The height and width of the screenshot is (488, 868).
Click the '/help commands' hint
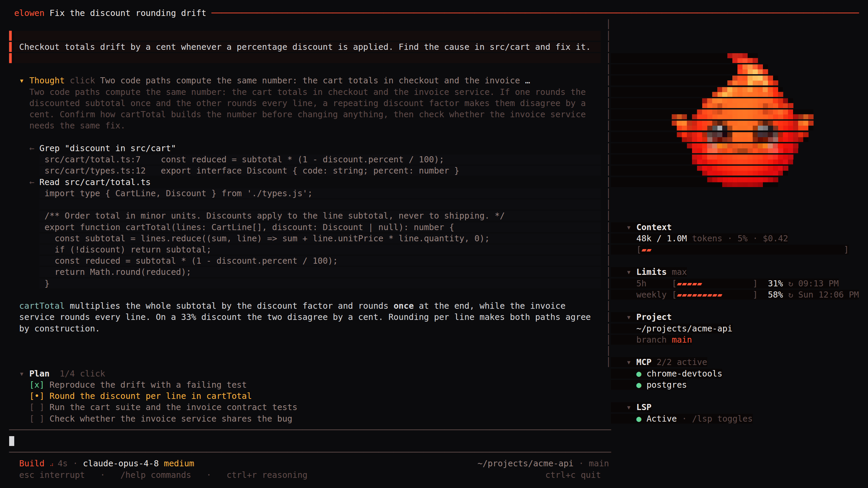tap(156, 475)
